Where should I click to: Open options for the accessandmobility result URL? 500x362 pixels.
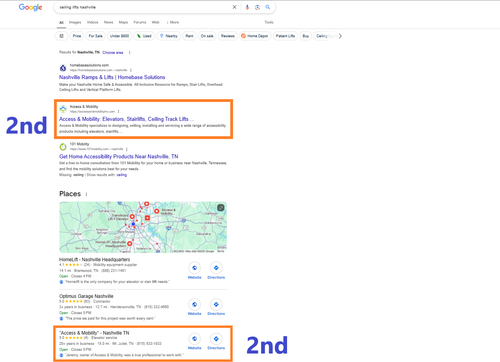118,112
